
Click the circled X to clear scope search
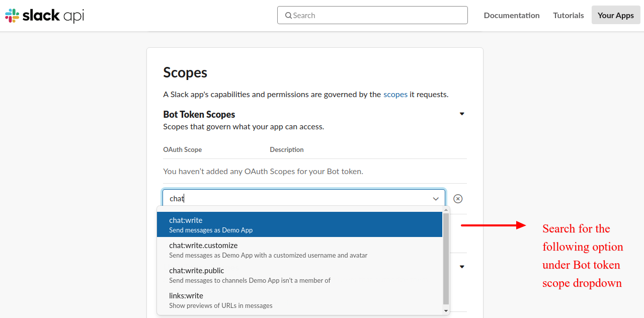tap(458, 198)
